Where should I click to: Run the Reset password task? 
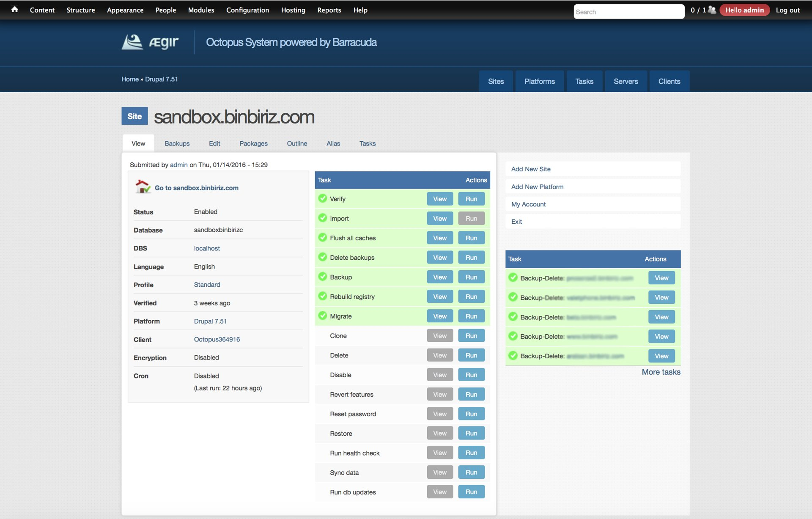[471, 414]
